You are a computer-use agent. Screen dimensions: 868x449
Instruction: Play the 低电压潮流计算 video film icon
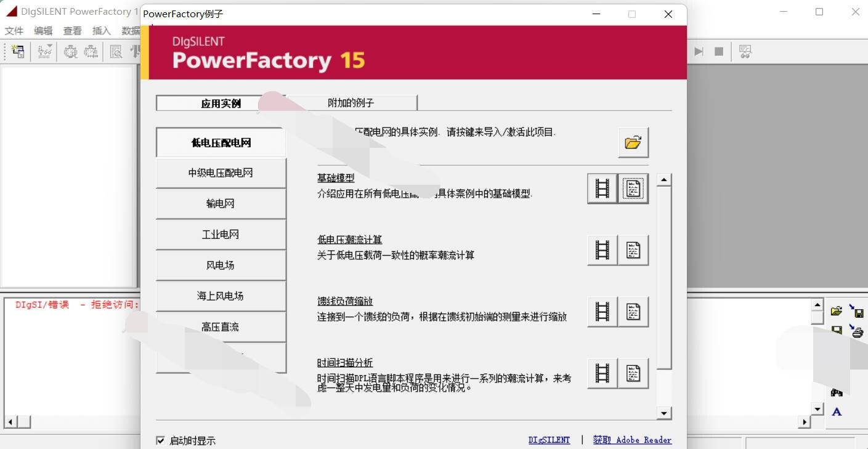point(602,250)
